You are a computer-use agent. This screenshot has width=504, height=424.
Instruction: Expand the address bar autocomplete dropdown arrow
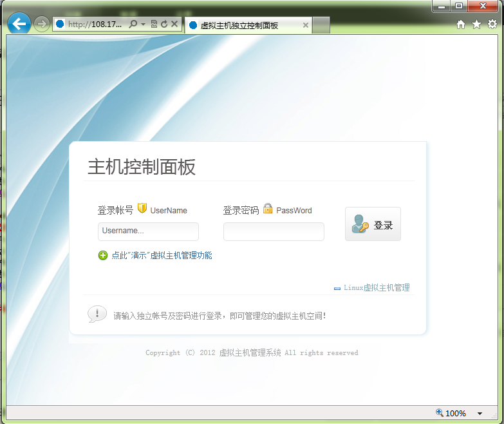tap(143, 24)
